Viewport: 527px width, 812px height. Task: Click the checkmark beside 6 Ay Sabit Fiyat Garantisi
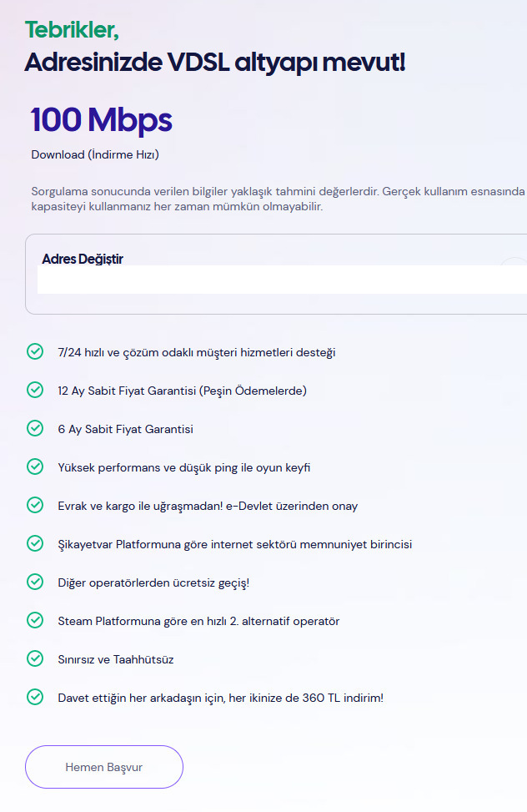35,428
